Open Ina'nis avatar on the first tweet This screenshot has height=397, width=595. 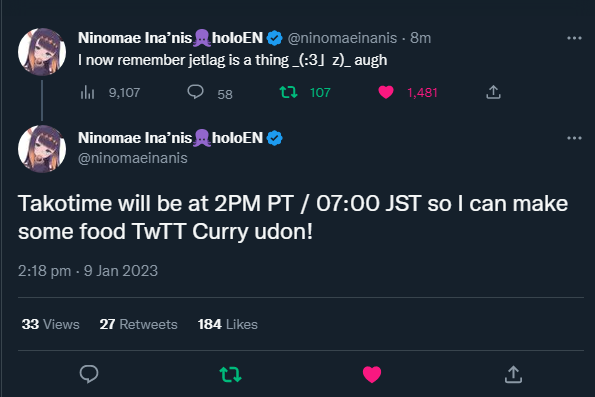pos(42,52)
